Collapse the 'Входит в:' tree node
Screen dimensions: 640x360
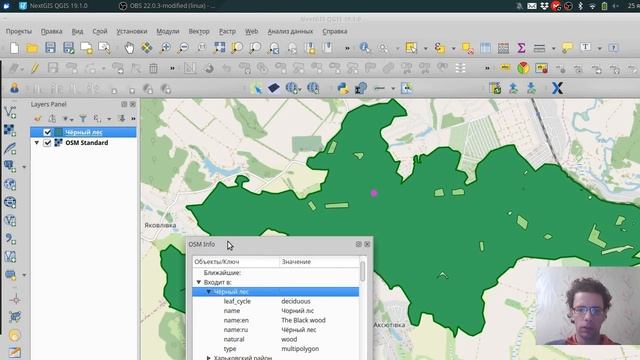[199, 282]
